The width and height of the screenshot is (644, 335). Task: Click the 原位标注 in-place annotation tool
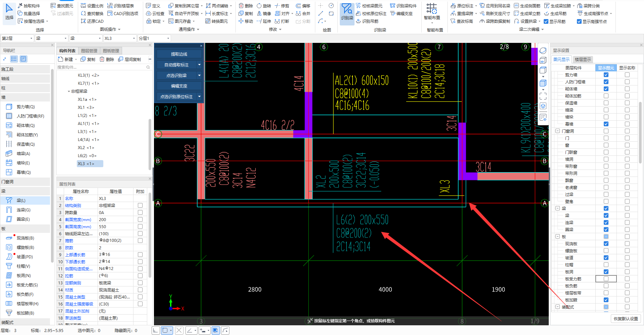[462, 6]
